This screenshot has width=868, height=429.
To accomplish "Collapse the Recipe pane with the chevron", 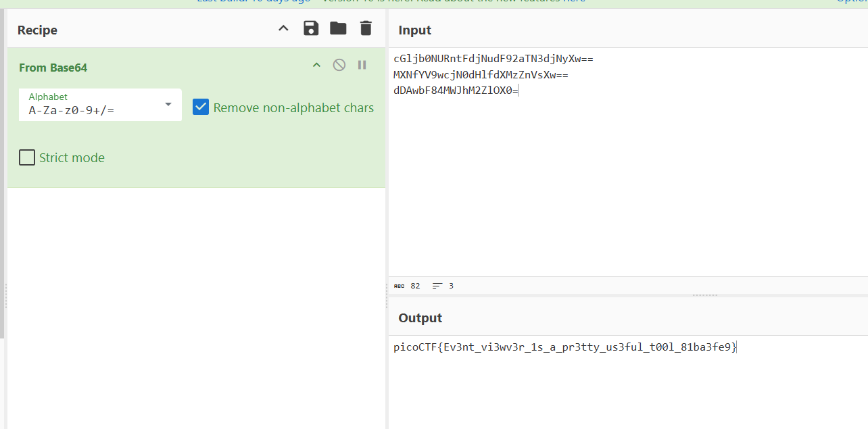I will pyautogui.click(x=283, y=28).
